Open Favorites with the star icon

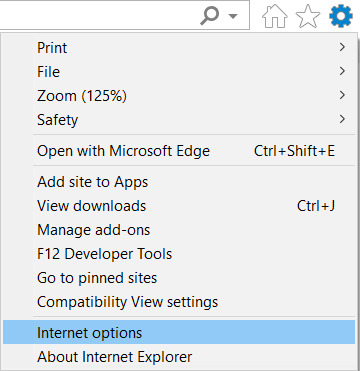[x=308, y=16]
